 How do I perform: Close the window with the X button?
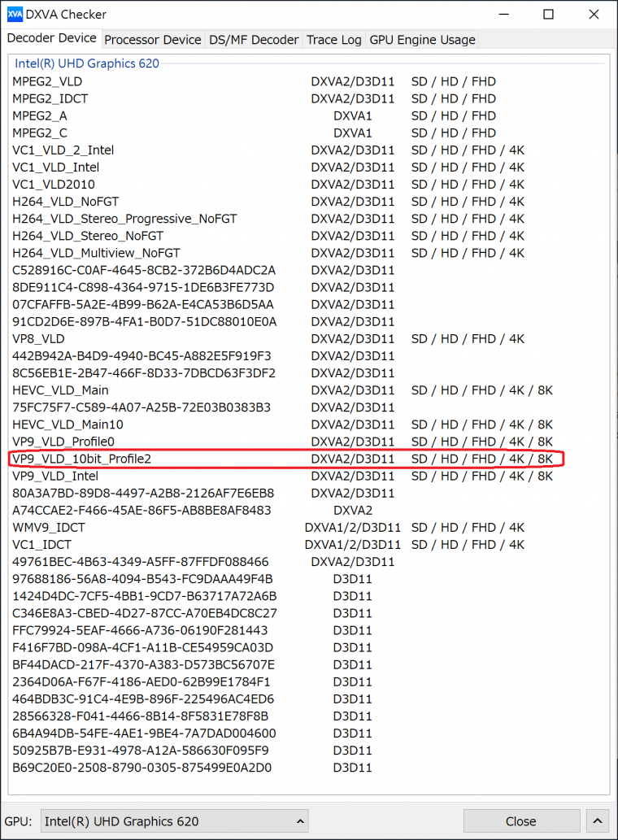594,14
